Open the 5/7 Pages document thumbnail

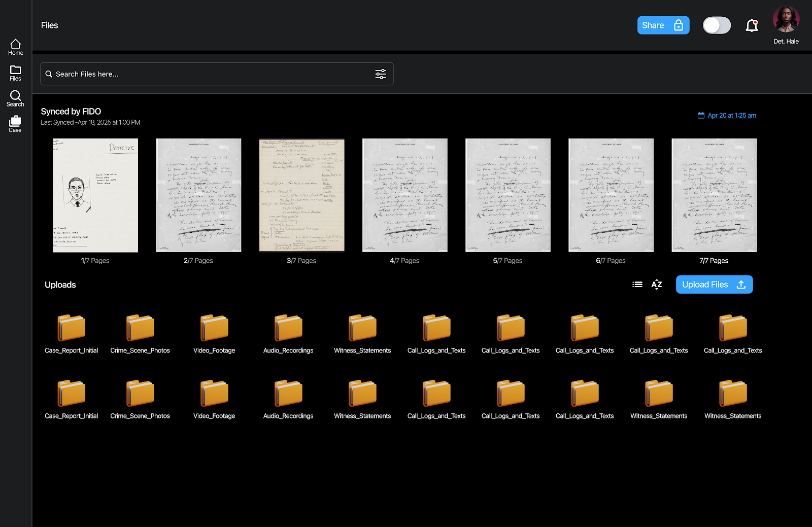tap(507, 195)
